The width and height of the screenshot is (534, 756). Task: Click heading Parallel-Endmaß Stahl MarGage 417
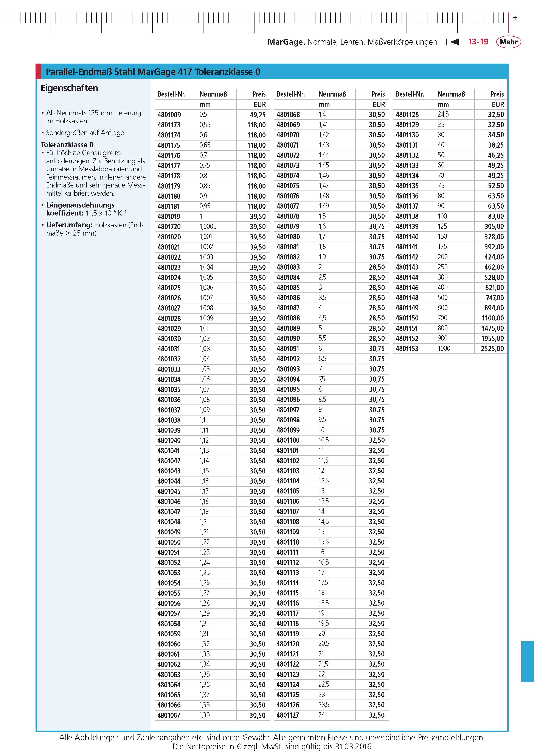coord(153,72)
